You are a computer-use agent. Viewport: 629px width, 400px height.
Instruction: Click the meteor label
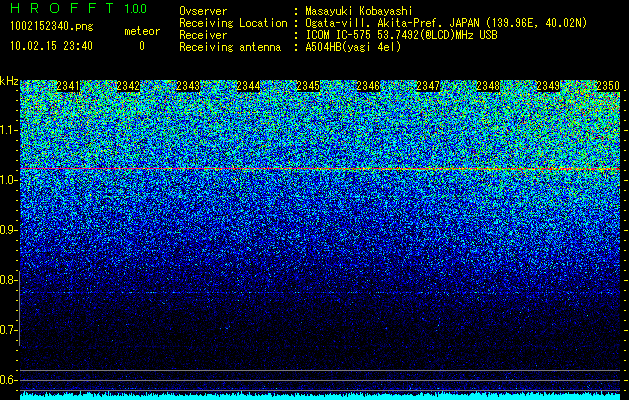click(x=142, y=31)
